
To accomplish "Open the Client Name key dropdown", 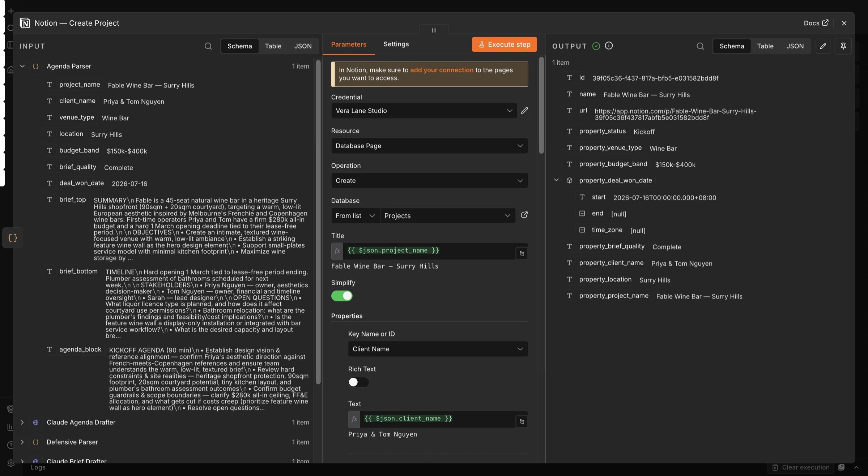I will point(438,349).
